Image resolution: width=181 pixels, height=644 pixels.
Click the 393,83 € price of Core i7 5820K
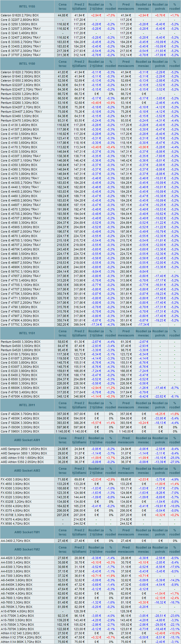tap(63, 423)
